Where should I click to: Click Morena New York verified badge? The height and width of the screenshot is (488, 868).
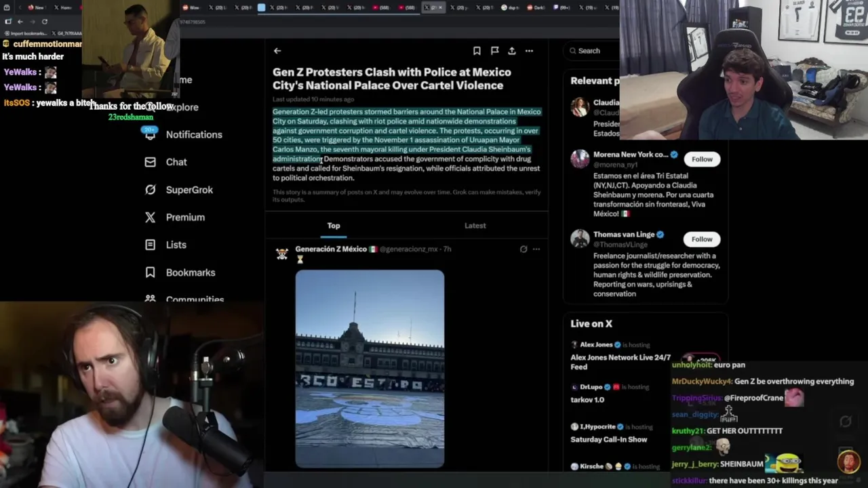click(674, 155)
